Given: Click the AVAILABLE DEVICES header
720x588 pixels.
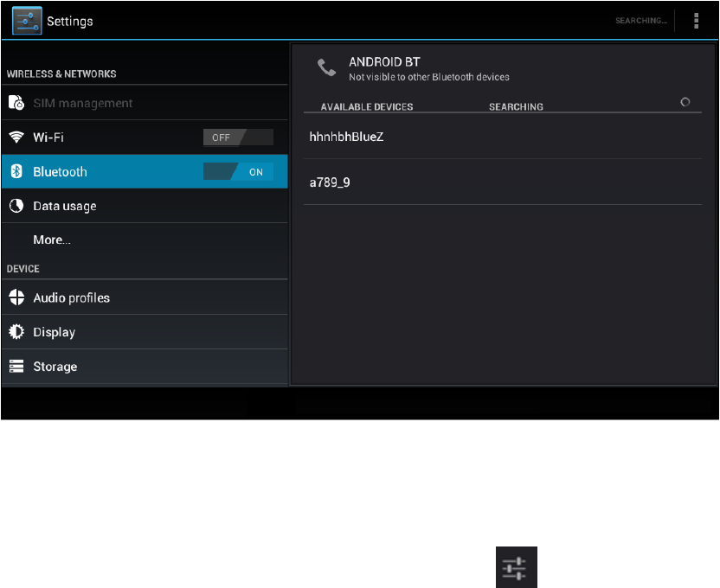Looking at the screenshot, I should pyautogui.click(x=367, y=107).
